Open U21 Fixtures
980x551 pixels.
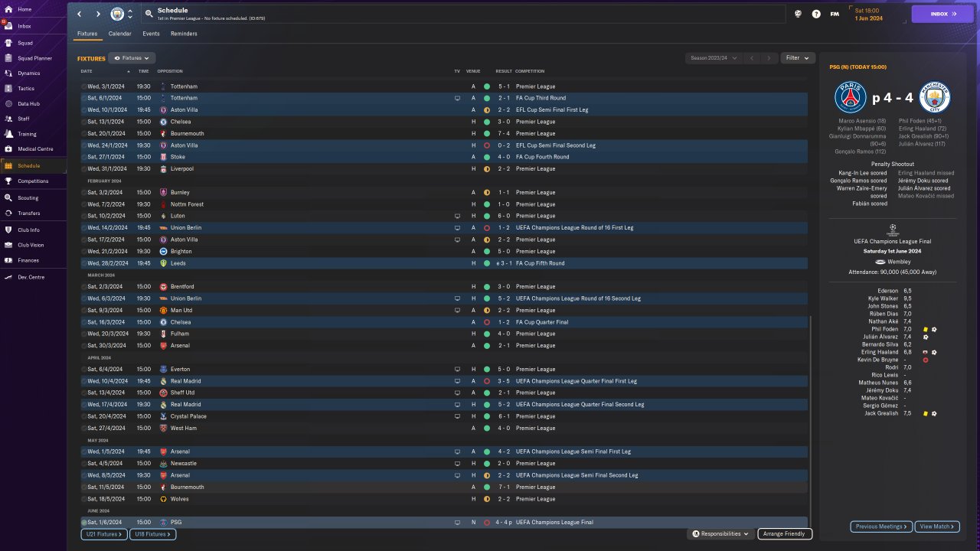(104, 534)
